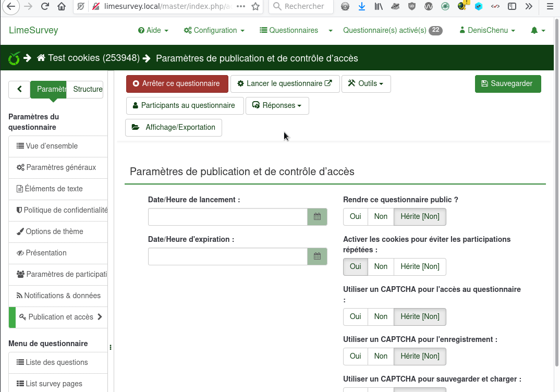The height and width of the screenshot is (392, 560).
Task: Open the Outils dropdown
Action: 366,83
